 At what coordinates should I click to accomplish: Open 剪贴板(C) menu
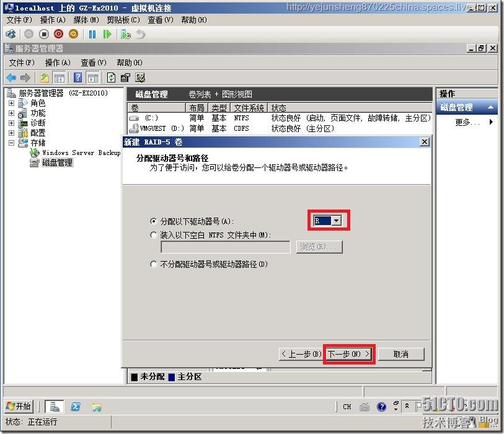123,20
